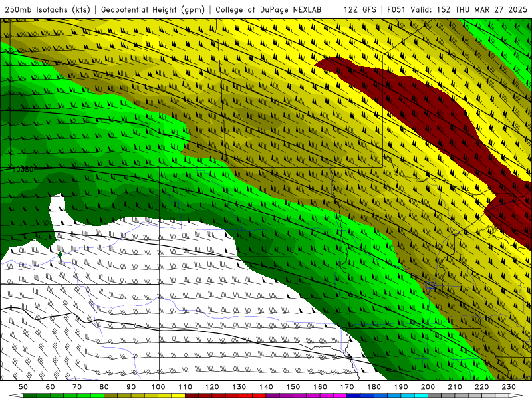Click the '70' value on the color scale
This screenshot has width=532, height=399.
(x=77, y=387)
